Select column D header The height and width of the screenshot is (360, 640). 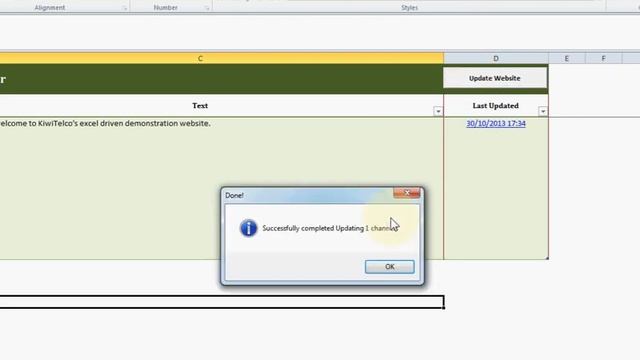(x=496, y=58)
